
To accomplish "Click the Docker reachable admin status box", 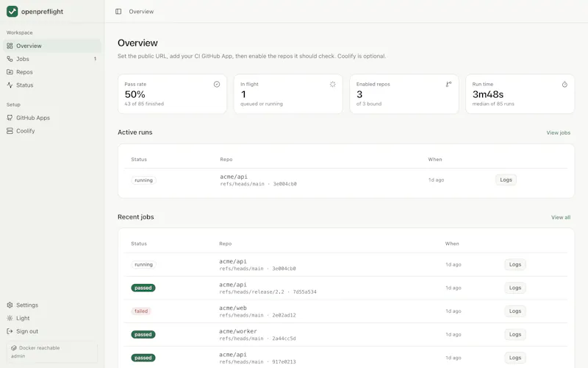I will [x=52, y=353].
